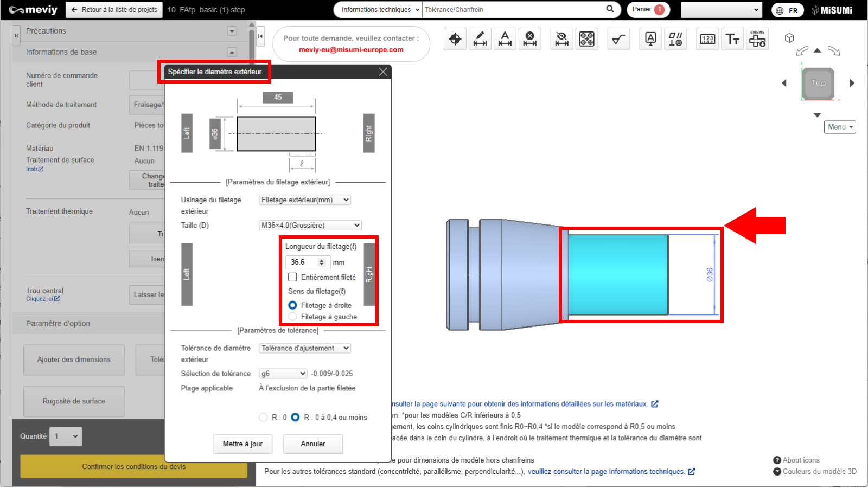
Task: Click the origin crosshair target icon
Action: 455,39
